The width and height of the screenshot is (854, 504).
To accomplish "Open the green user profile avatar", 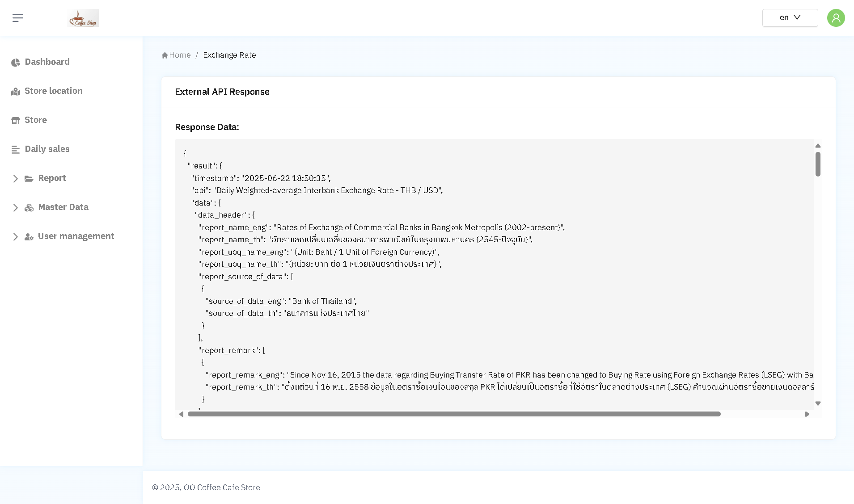I will (x=836, y=18).
